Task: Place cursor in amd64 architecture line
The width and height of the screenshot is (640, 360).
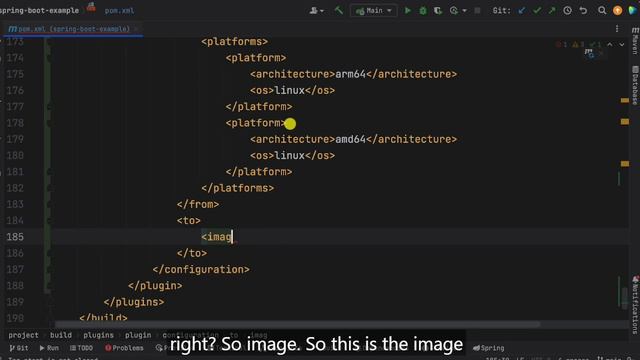Action: (353, 140)
